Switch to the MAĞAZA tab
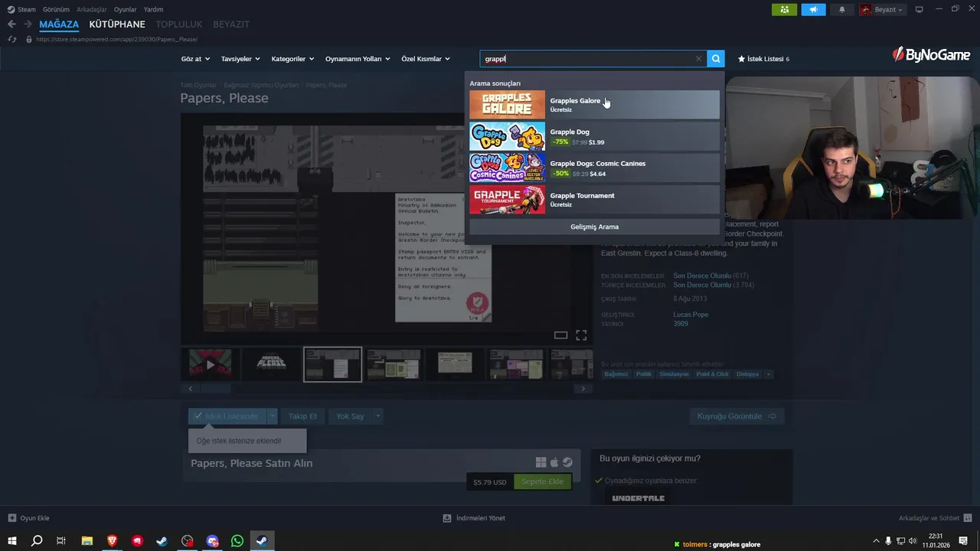Viewport: 980px width, 551px height. (x=59, y=24)
